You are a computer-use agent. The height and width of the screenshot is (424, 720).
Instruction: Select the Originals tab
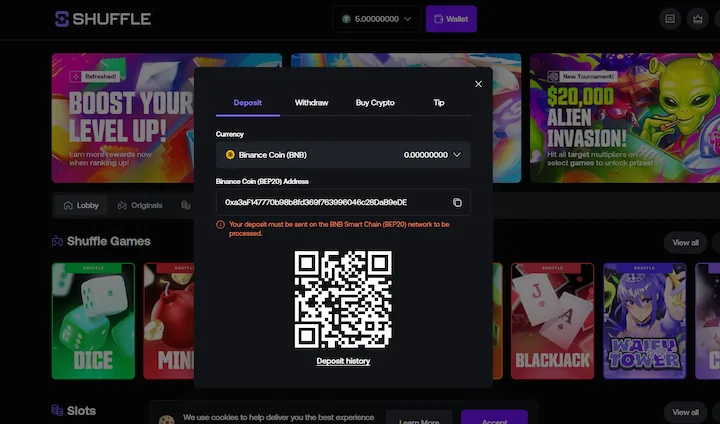[140, 205]
